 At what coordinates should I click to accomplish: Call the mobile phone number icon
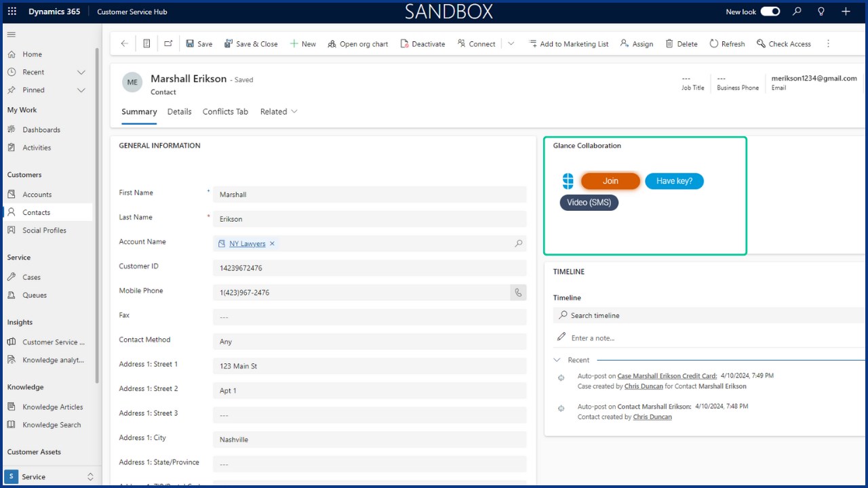(518, 292)
